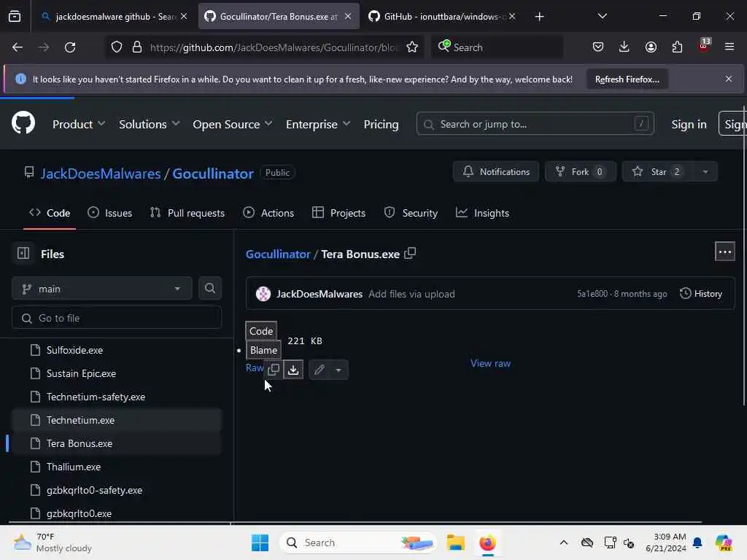Viewport: 747px width, 560px height.
Task: Switch to Code view button
Action: 261,331
